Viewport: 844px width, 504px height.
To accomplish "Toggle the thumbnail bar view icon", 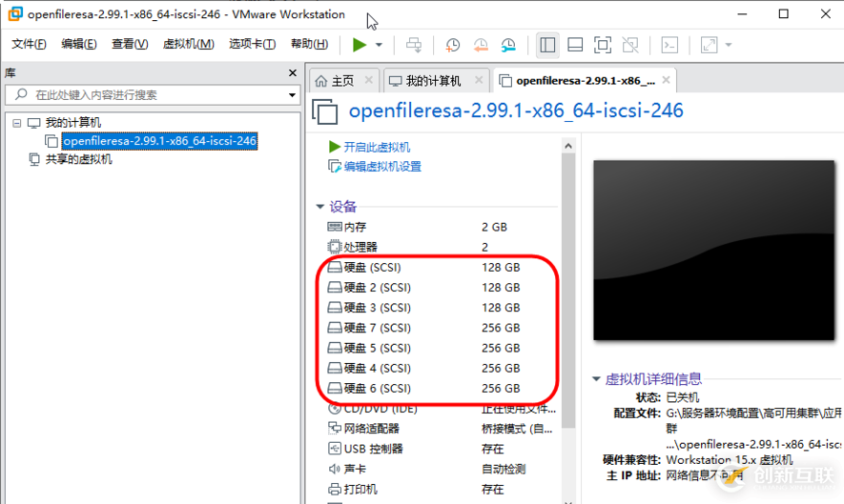I will click(575, 45).
